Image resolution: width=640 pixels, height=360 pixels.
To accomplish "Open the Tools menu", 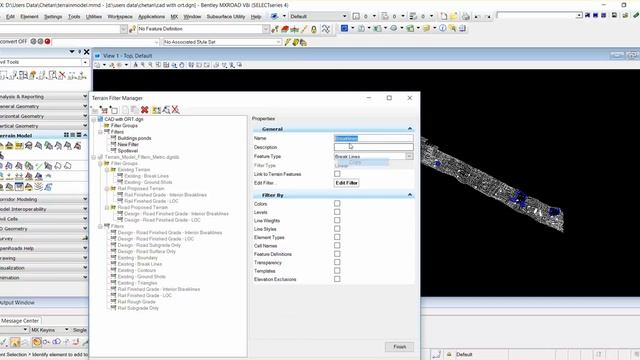I will click(74, 17).
